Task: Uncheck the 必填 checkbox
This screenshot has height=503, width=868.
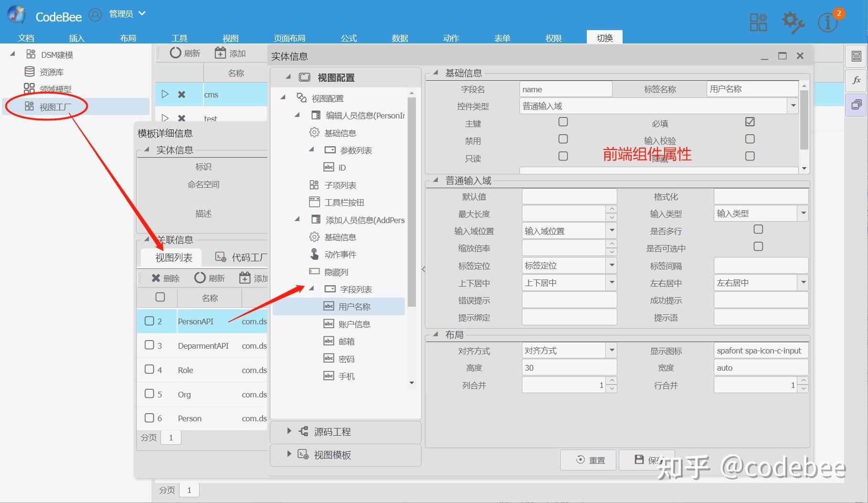Action: click(750, 122)
